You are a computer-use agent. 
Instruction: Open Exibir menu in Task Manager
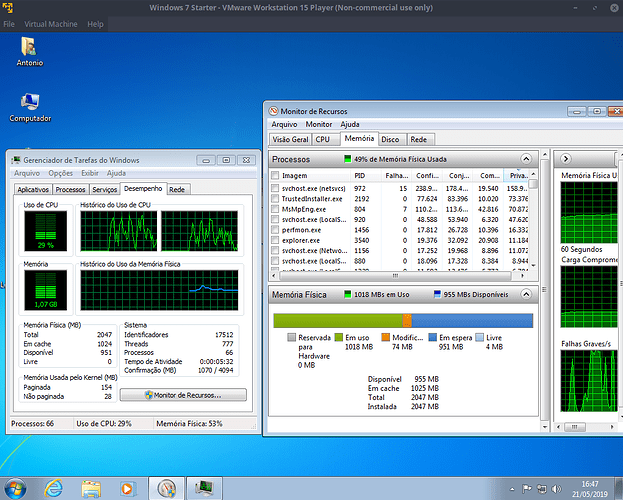tap(90, 173)
